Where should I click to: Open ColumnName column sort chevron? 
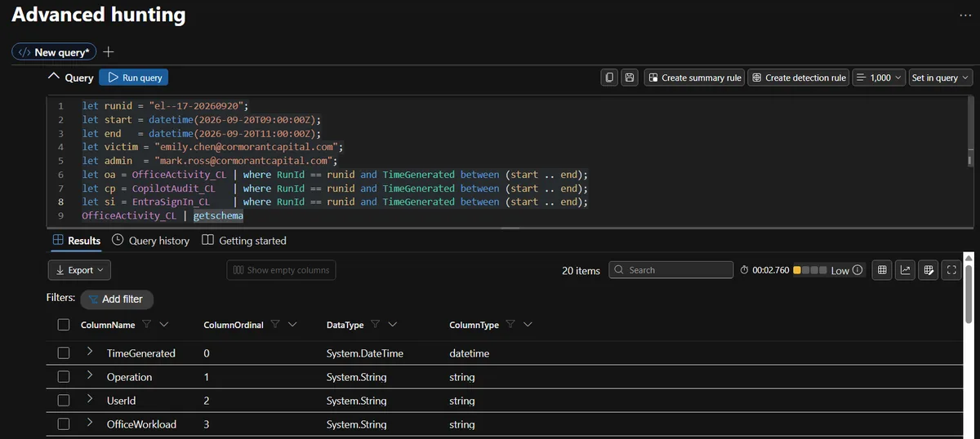tap(164, 325)
